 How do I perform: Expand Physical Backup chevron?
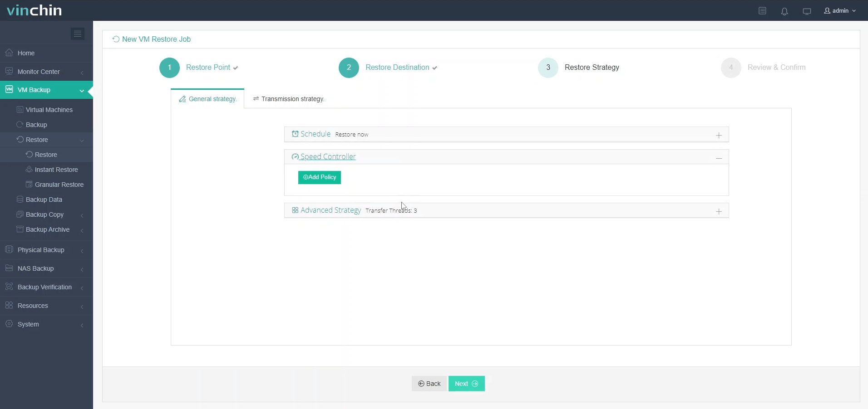click(x=82, y=250)
